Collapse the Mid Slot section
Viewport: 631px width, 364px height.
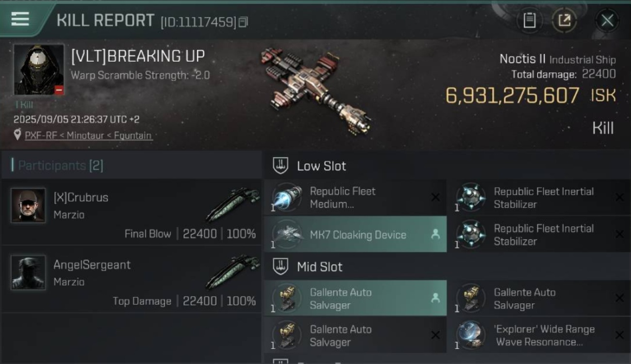pyautogui.click(x=281, y=266)
